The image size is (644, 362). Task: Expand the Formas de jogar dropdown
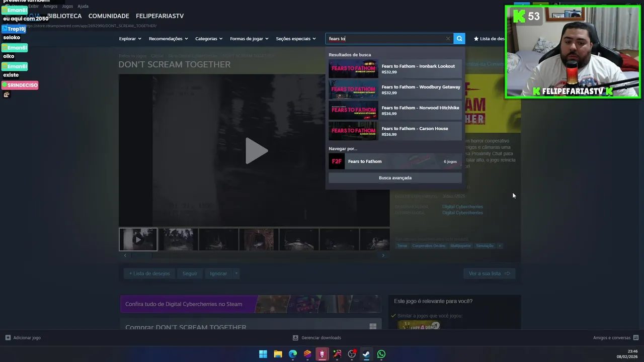tap(249, 39)
